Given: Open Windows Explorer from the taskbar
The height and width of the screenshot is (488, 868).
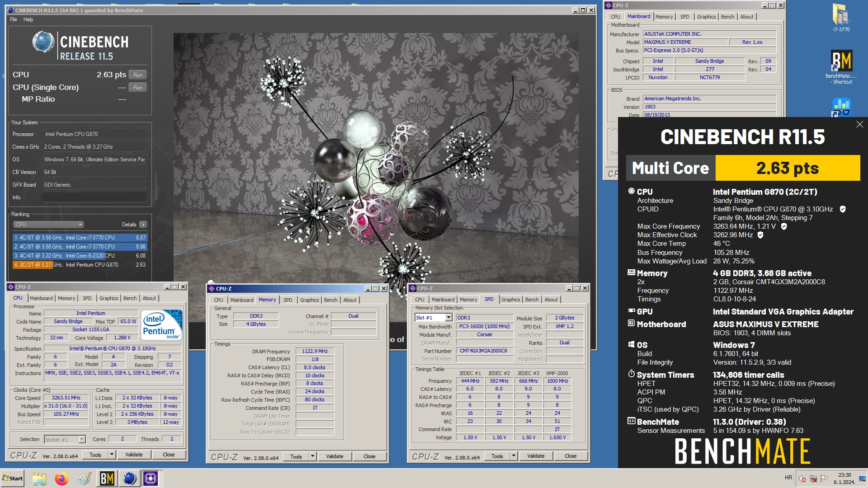Looking at the screenshot, I should 39,479.
